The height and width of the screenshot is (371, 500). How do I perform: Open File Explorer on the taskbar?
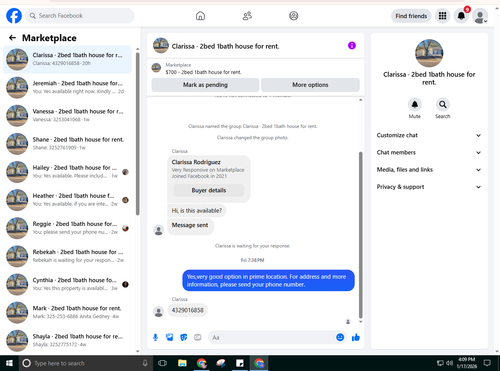[182, 363]
